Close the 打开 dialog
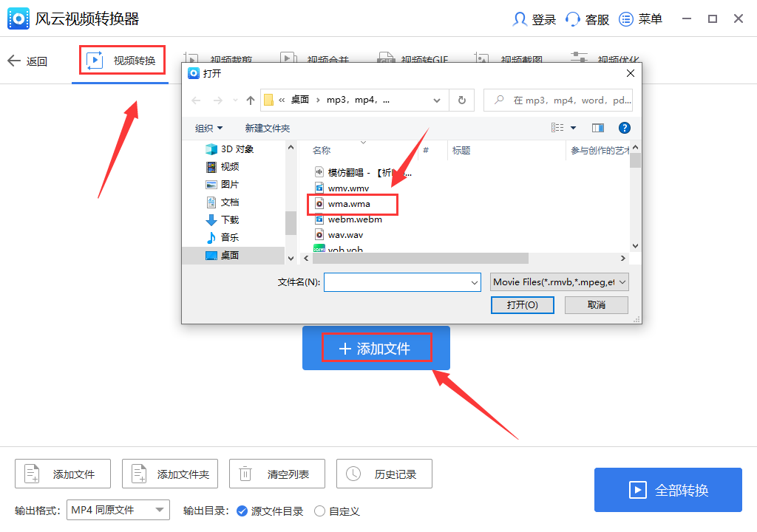Image resolution: width=757 pixels, height=532 pixels. pyautogui.click(x=631, y=73)
